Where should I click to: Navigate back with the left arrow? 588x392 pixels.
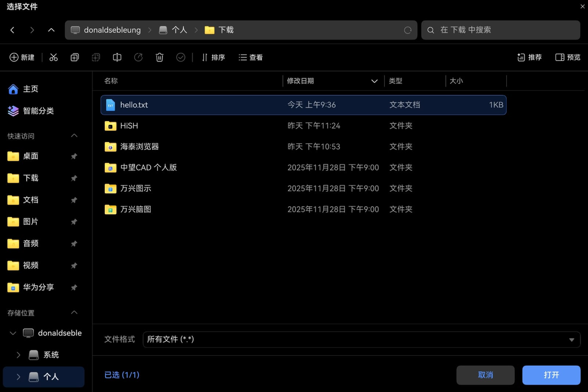pos(12,30)
